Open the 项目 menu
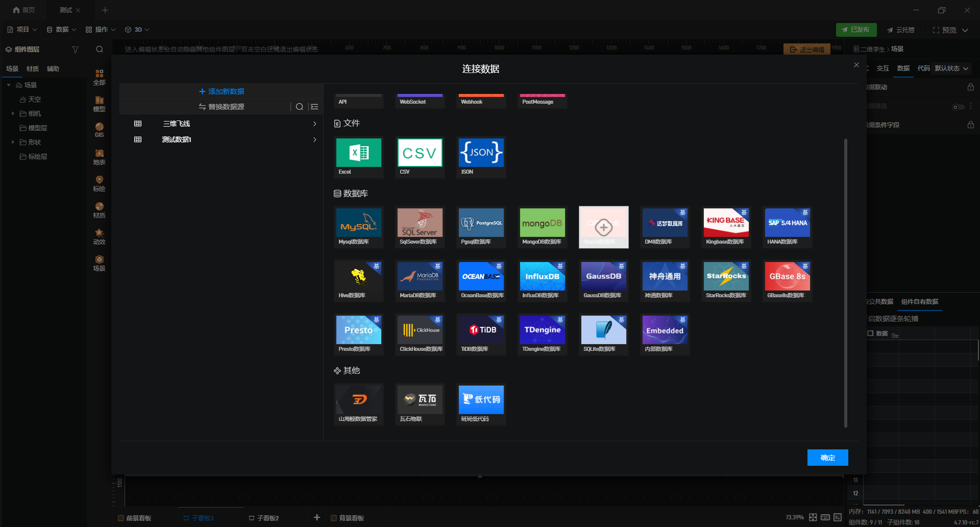 coord(22,30)
